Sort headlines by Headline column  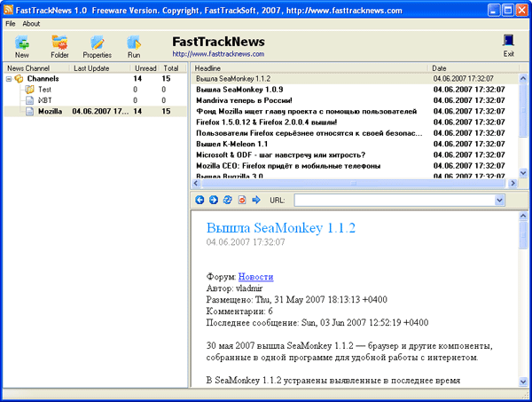(309, 68)
